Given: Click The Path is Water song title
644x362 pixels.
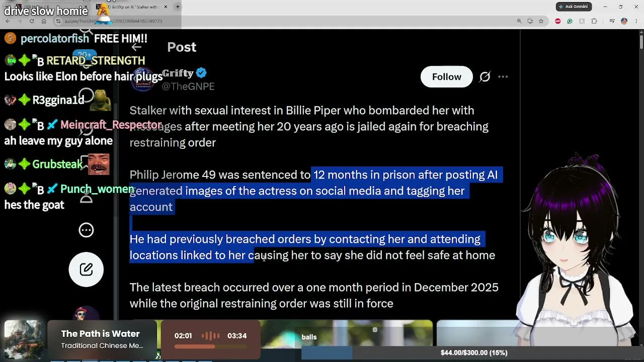Looking at the screenshot, I should pyautogui.click(x=100, y=334).
